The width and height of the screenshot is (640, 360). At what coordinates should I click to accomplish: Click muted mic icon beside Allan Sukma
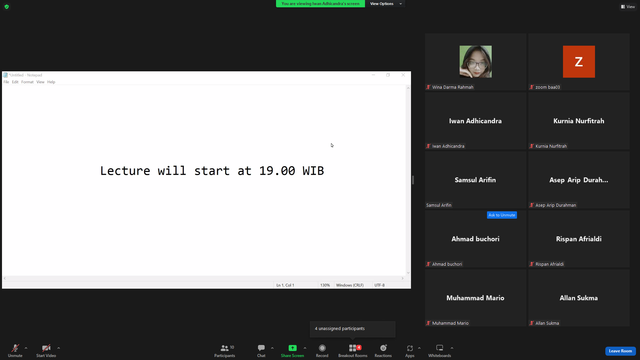(531, 323)
